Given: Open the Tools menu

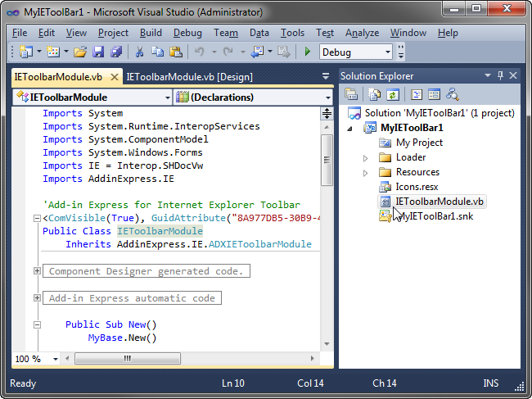Looking at the screenshot, I should click(292, 33).
